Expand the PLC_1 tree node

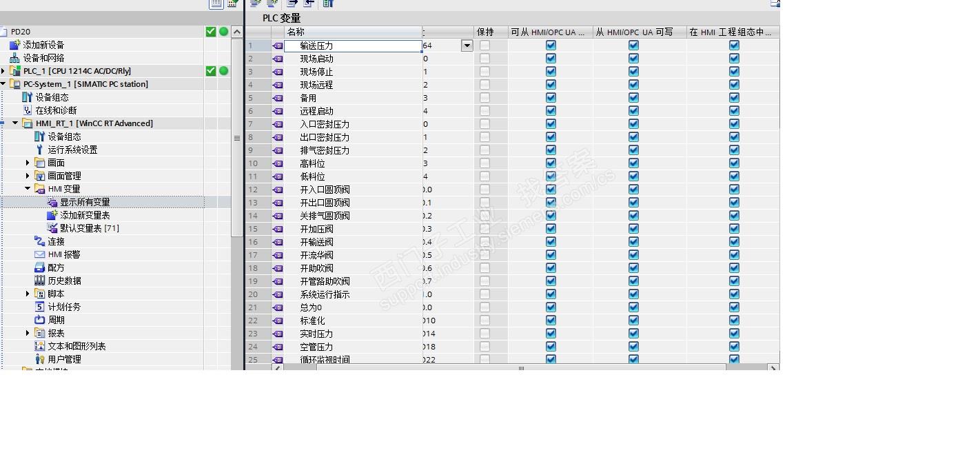click(x=3, y=71)
